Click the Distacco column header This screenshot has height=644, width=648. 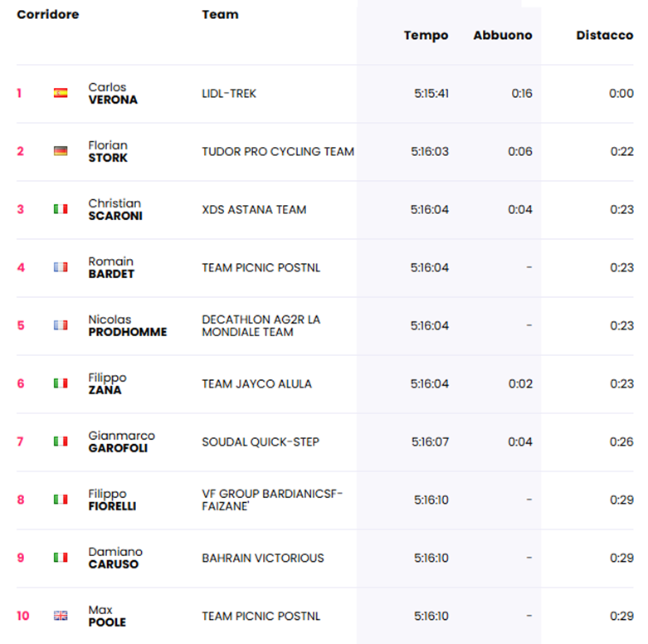[605, 35]
